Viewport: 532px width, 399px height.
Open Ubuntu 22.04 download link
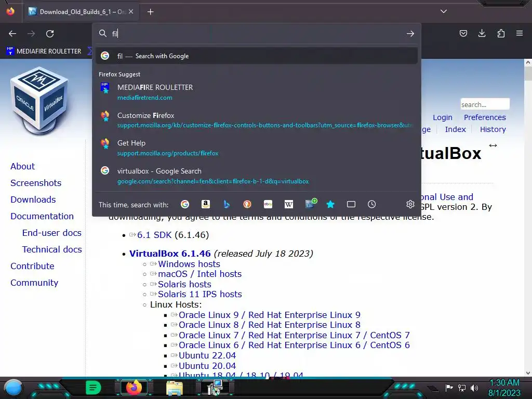pos(207,355)
